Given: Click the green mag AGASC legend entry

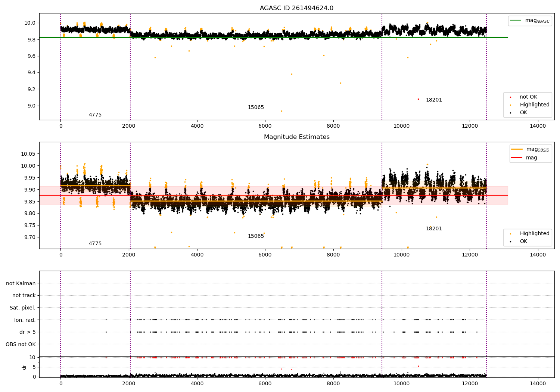Looking at the screenshot, I should [530, 21].
